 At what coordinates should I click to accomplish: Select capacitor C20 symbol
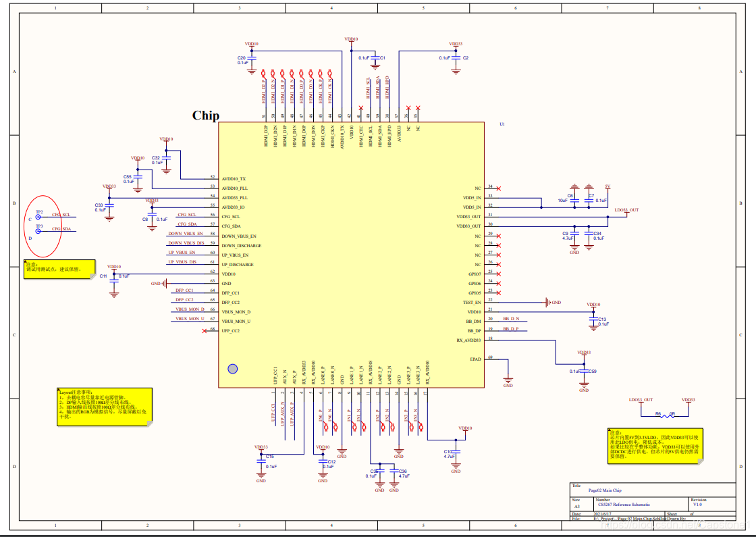[x=252, y=58]
